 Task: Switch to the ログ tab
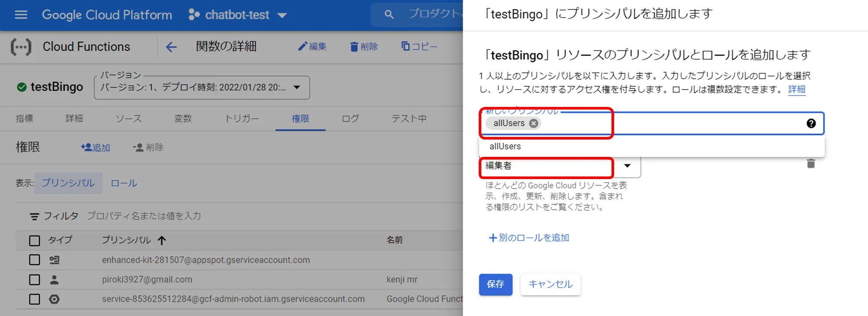[x=350, y=118]
